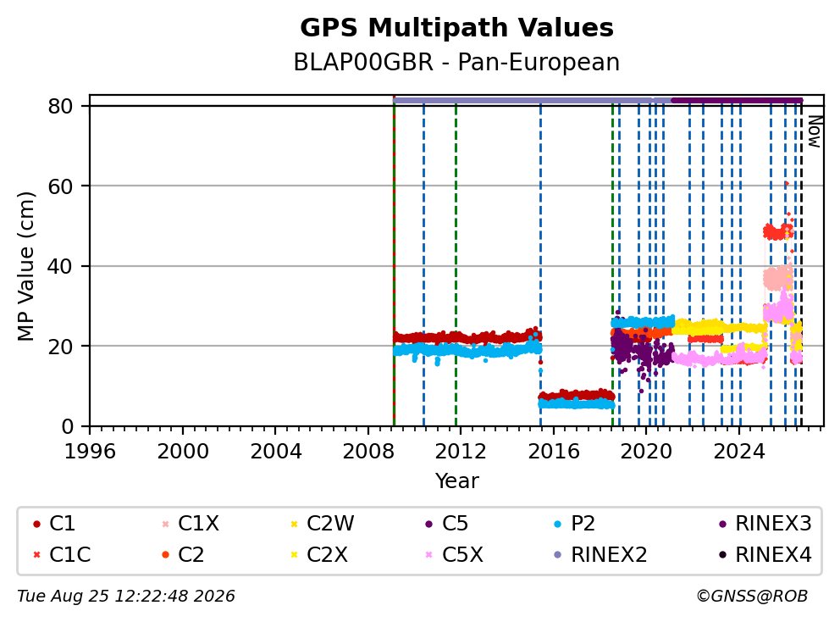This screenshot has height=622, width=840.
Task: Click the P2 legend marker dot
Action: [x=558, y=524]
